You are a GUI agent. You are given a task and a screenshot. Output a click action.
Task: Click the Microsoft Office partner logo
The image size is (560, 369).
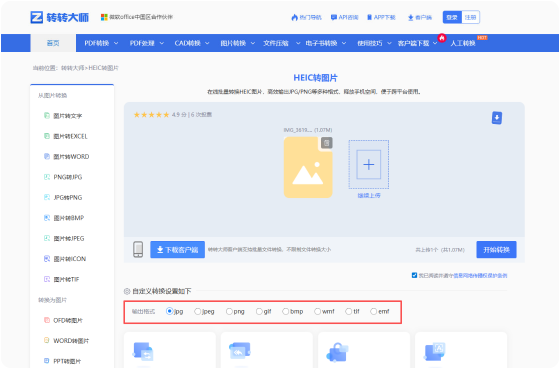(x=104, y=17)
